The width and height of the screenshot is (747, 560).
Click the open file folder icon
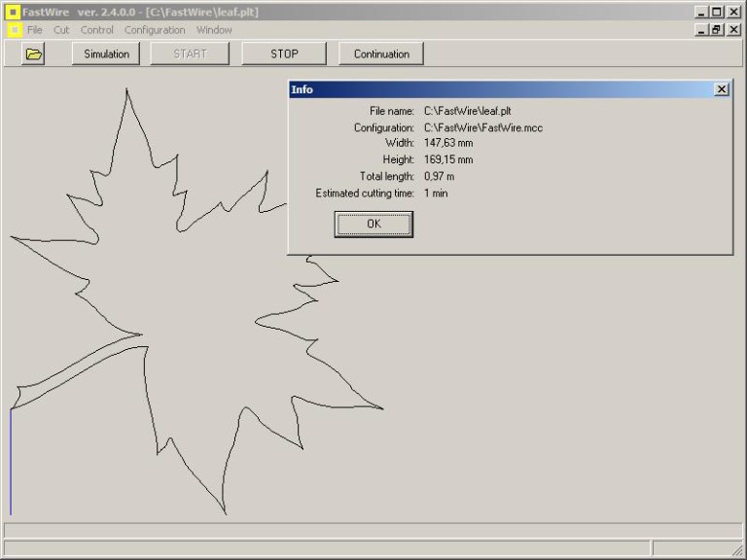pos(34,54)
